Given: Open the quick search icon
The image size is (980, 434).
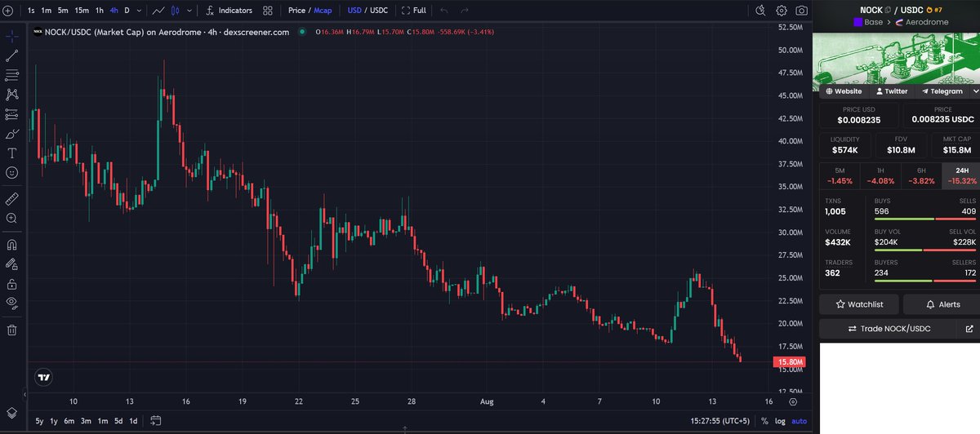Looking at the screenshot, I should pyautogui.click(x=760, y=11).
